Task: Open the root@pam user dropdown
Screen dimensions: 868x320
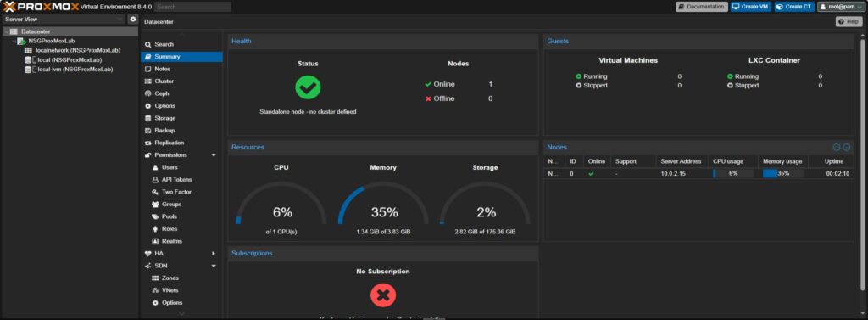Action: point(840,7)
